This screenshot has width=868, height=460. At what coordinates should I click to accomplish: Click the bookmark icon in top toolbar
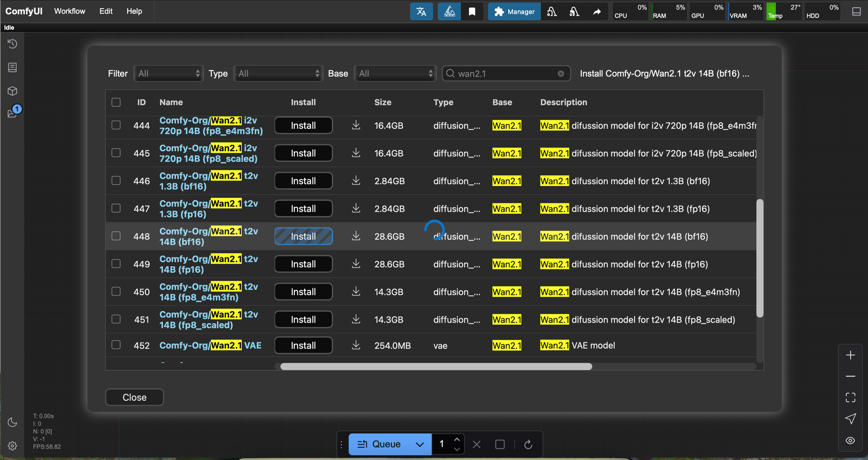click(472, 12)
